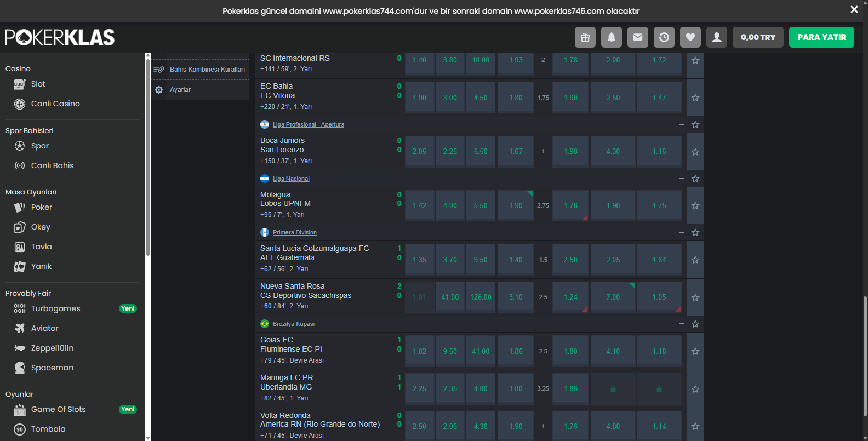
Task: Collapse the Liga Profesional - Apertura section
Action: (682, 124)
